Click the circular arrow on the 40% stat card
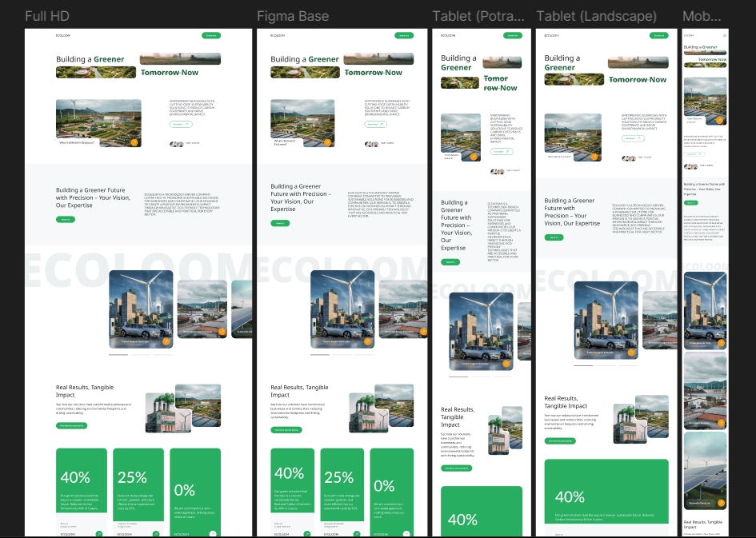The height and width of the screenshot is (538, 756). point(99,533)
